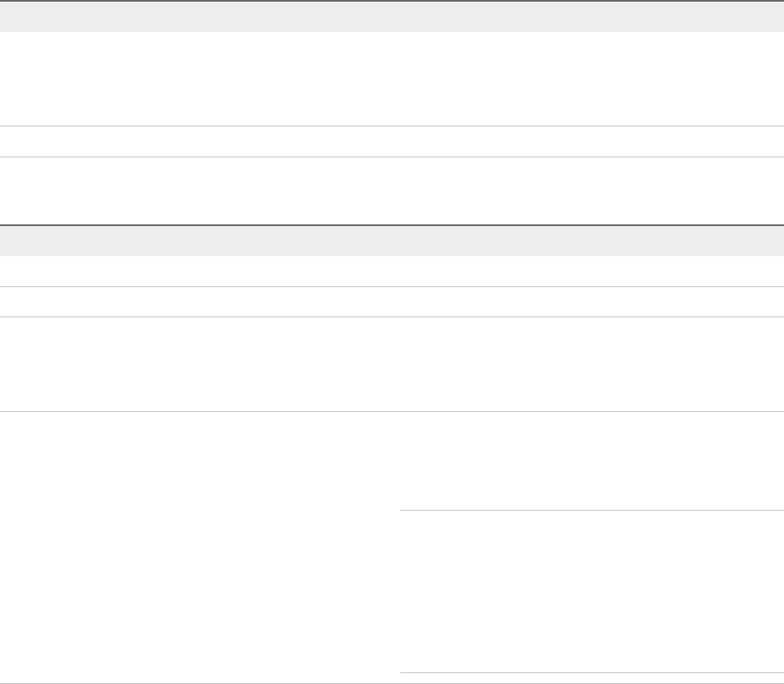The height and width of the screenshot is (684, 784).
Task: Click divider above first table's last row
Action: (x=392, y=157)
